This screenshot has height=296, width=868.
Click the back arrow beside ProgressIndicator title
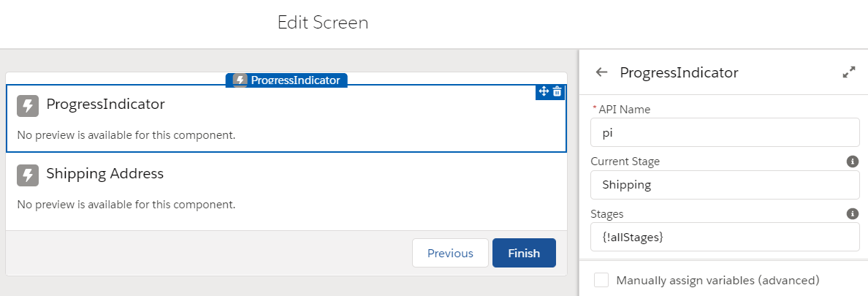point(601,72)
